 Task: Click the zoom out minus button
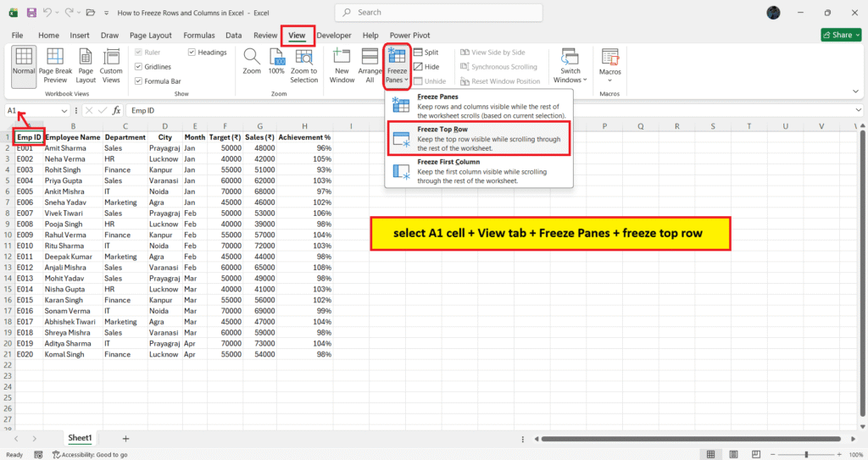(x=773, y=454)
